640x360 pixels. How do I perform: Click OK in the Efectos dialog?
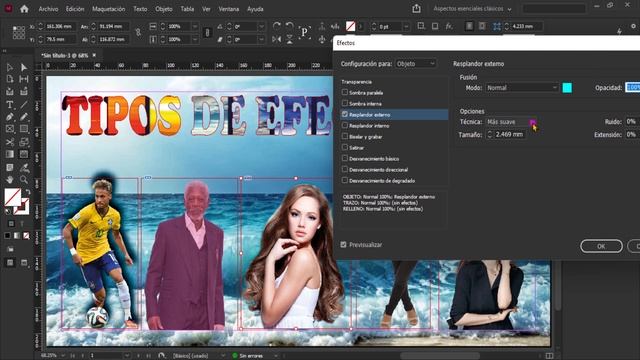point(601,246)
